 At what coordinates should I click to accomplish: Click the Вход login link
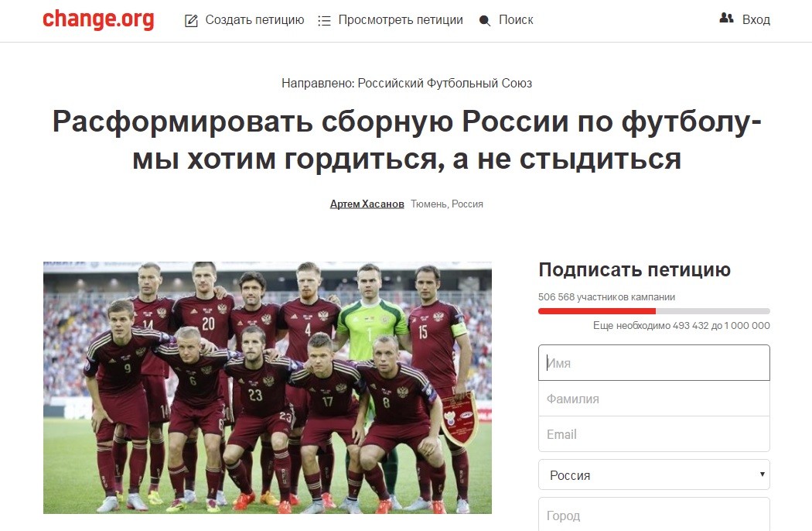pyautogui.click(x=756, y=19)
